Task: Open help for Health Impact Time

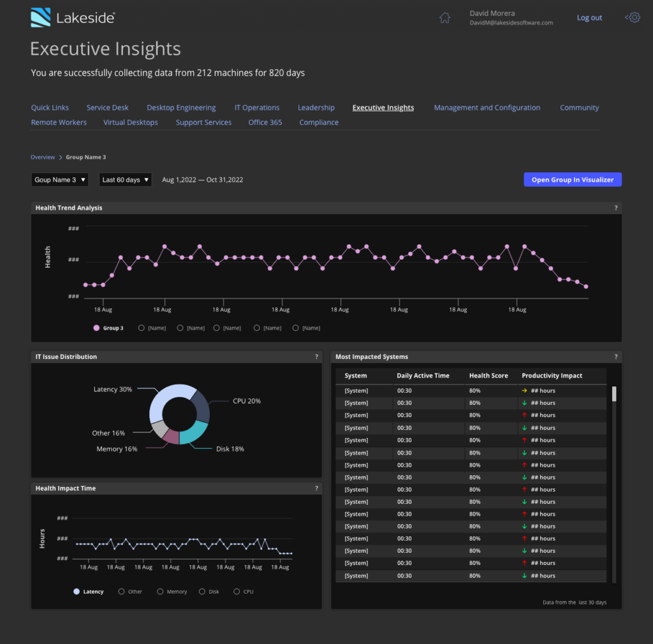Action: click(316, 488)
